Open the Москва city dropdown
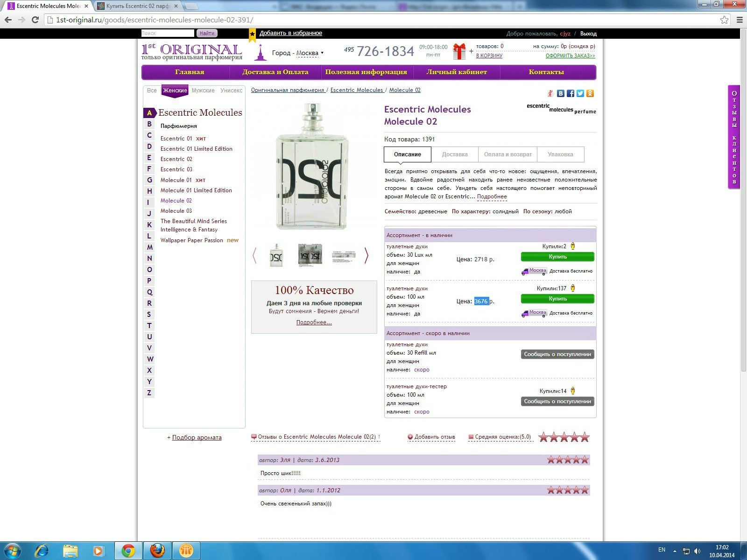Viewport: 747px width, 560px height. click(x=310, y=53)
